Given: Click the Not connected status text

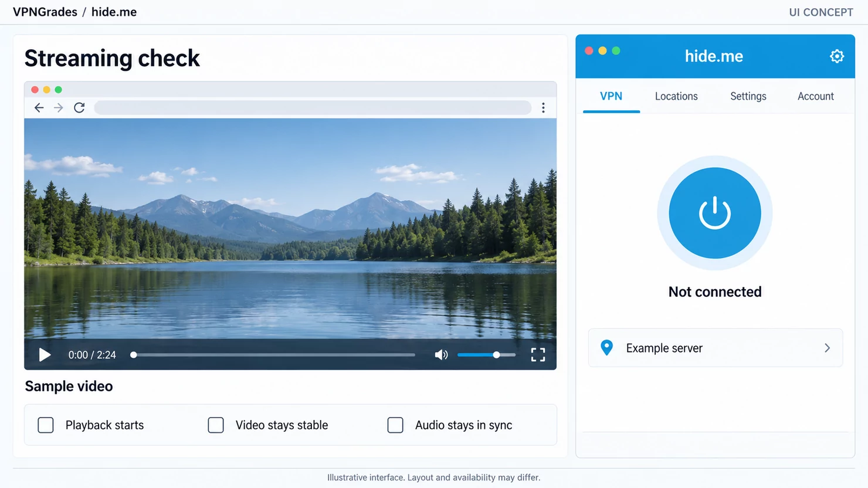Looking at the screenshot, I should click(715, 292).
